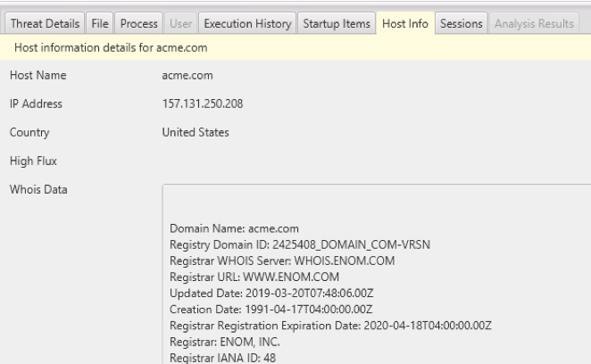Click the Creation Date 1991-04-17 line

[271, 310]
